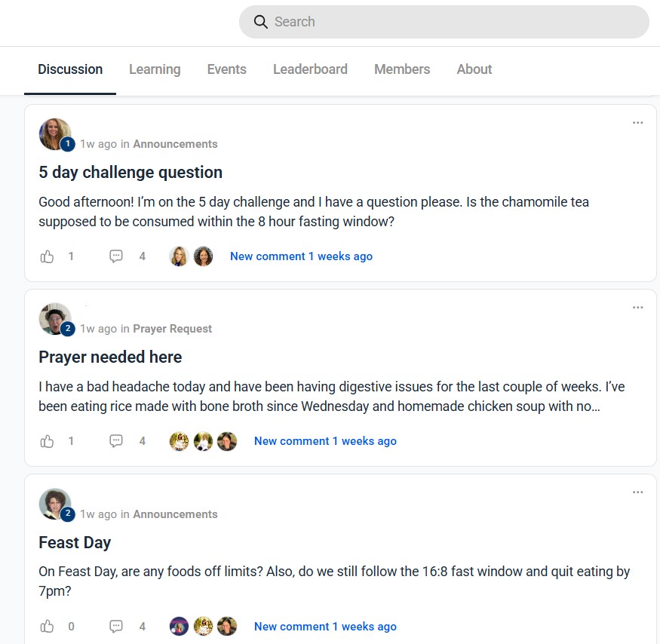Open more options for 5 day challenge post
Viewport: 660px width, 644px height.
[x=638, y=123]
